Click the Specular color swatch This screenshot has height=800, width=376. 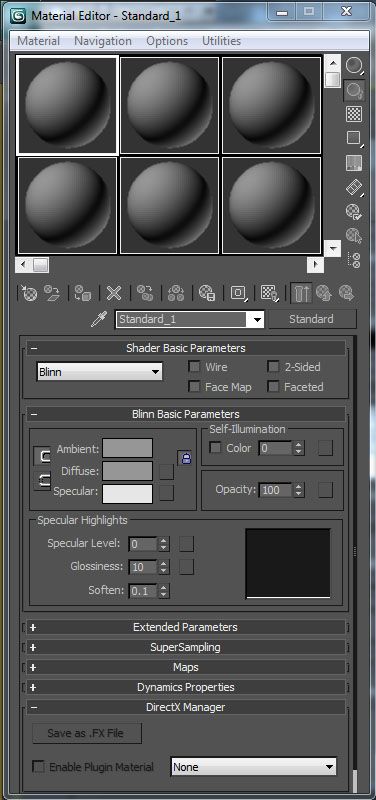(x=128, y=493)
